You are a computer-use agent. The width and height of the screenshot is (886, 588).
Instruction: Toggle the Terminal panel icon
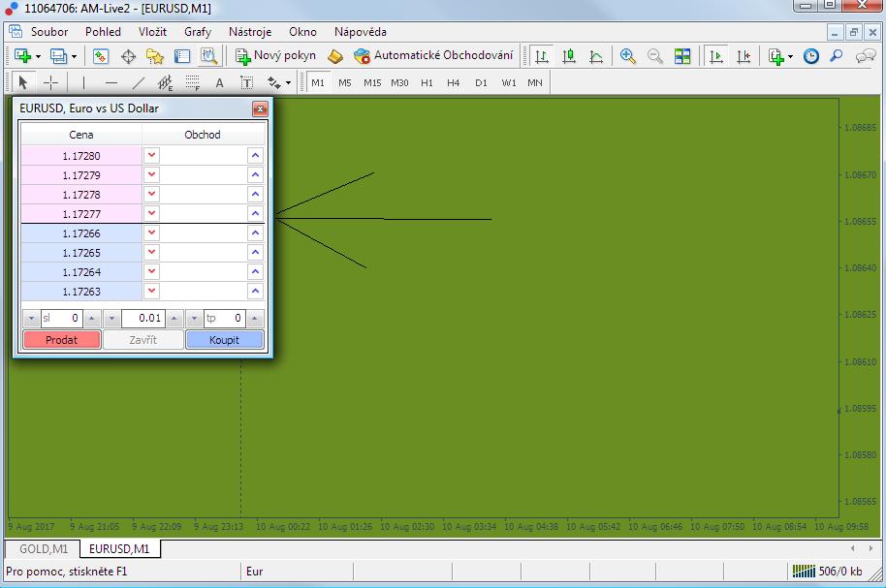[x=182, y=56]
